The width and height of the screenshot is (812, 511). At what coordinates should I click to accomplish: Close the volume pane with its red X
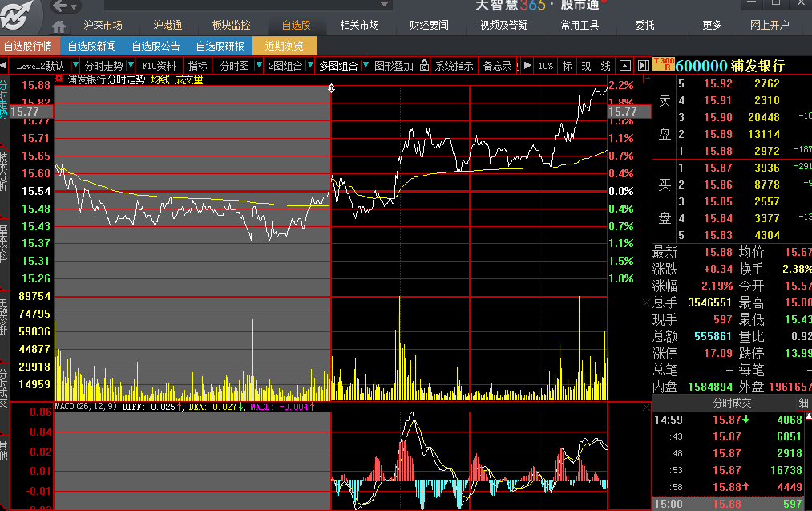click(x=646, y=302)
